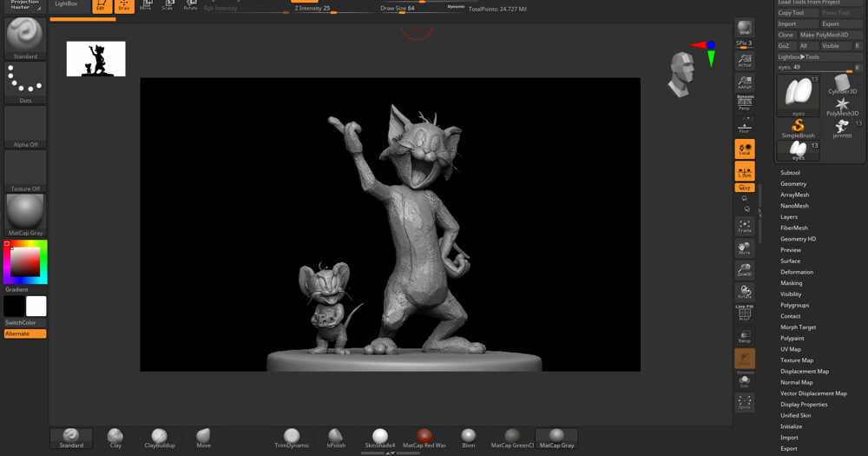
Task: Open Projection Master
Action: coord(25,5)
